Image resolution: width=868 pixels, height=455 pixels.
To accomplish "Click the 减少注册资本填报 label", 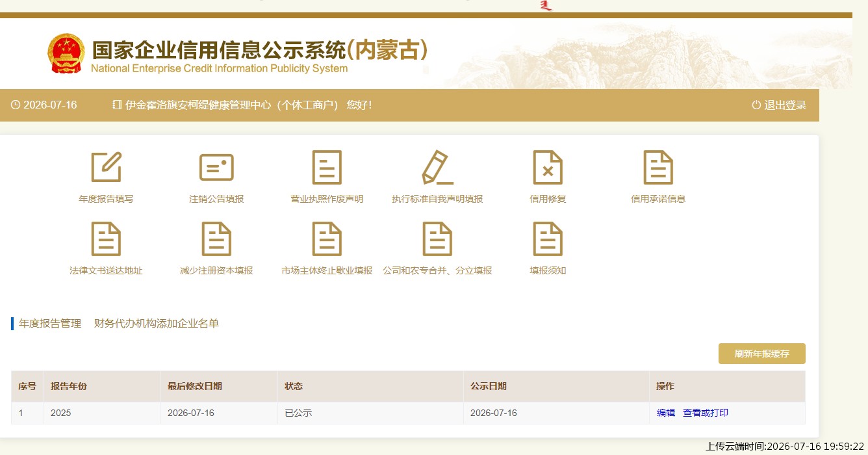I will [x=216, y=270].
